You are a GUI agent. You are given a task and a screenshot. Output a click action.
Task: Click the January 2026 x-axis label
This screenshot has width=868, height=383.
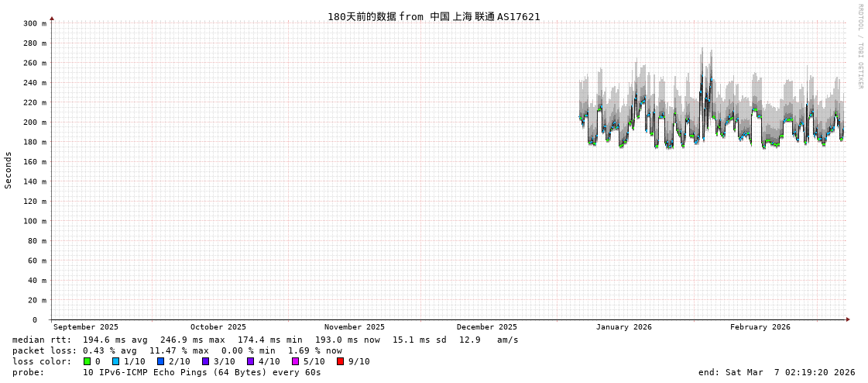623,327
